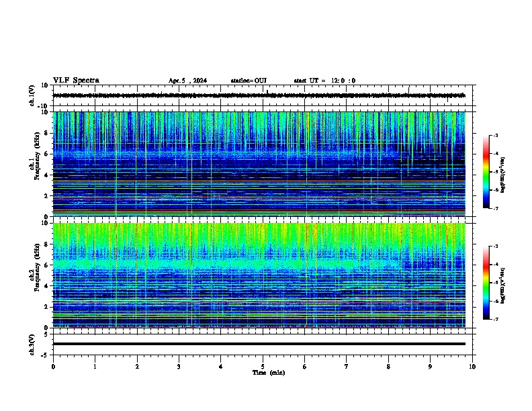Click the "5" tick on the Time axis

263,367
